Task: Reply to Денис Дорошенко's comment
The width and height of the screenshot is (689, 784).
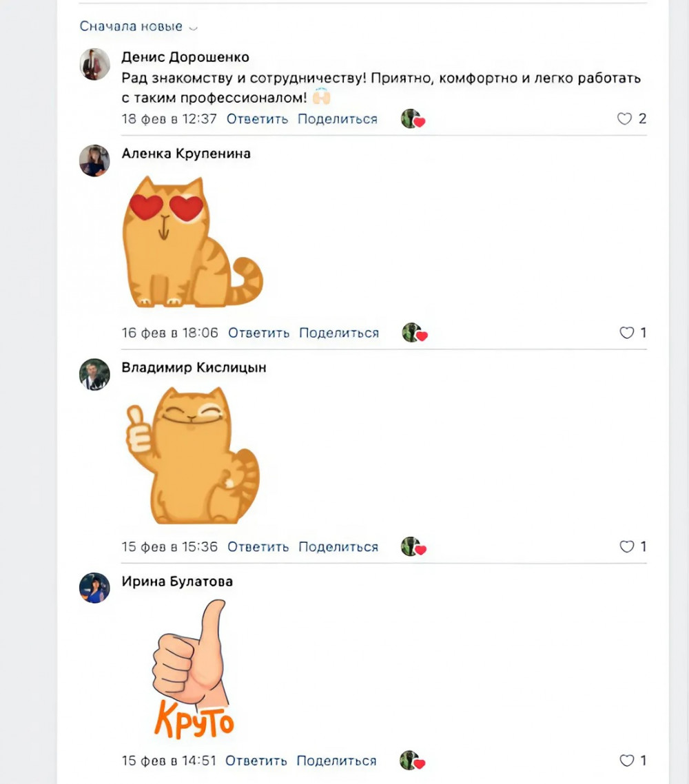Action: click(x=257, y=118)
